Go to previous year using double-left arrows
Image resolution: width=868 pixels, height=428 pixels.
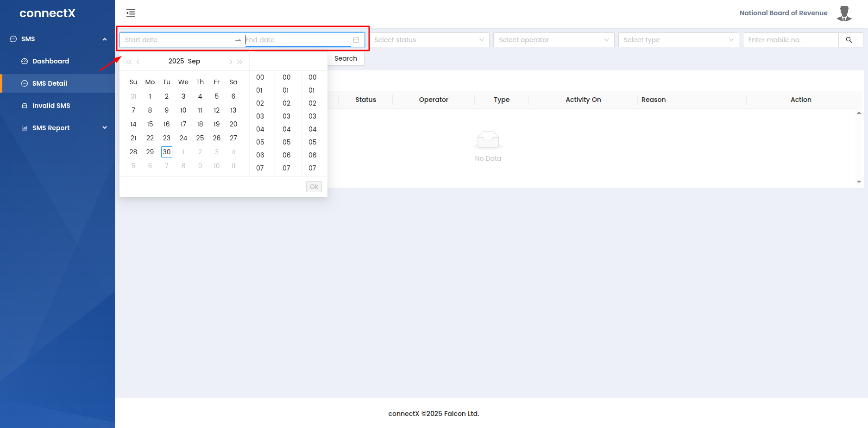129,62
